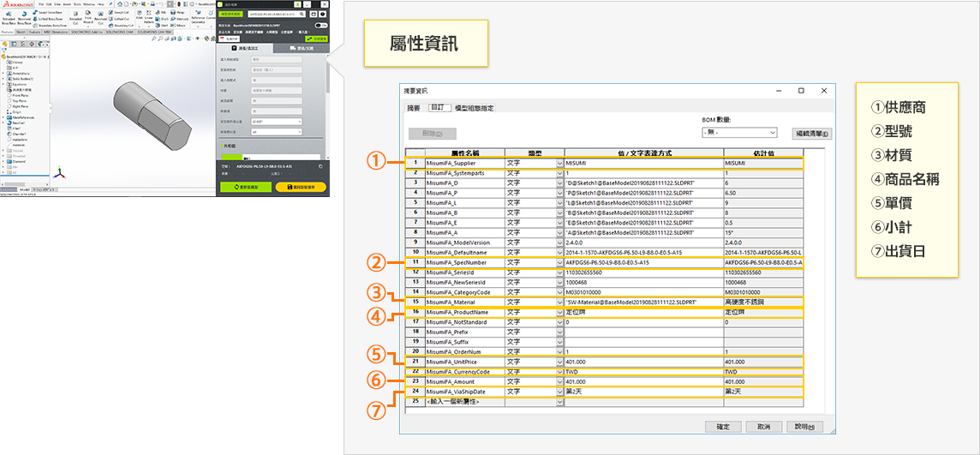Switch to the 摘要 tab
The height and width of the screenshot is (455, 980).
click(415, 108)
